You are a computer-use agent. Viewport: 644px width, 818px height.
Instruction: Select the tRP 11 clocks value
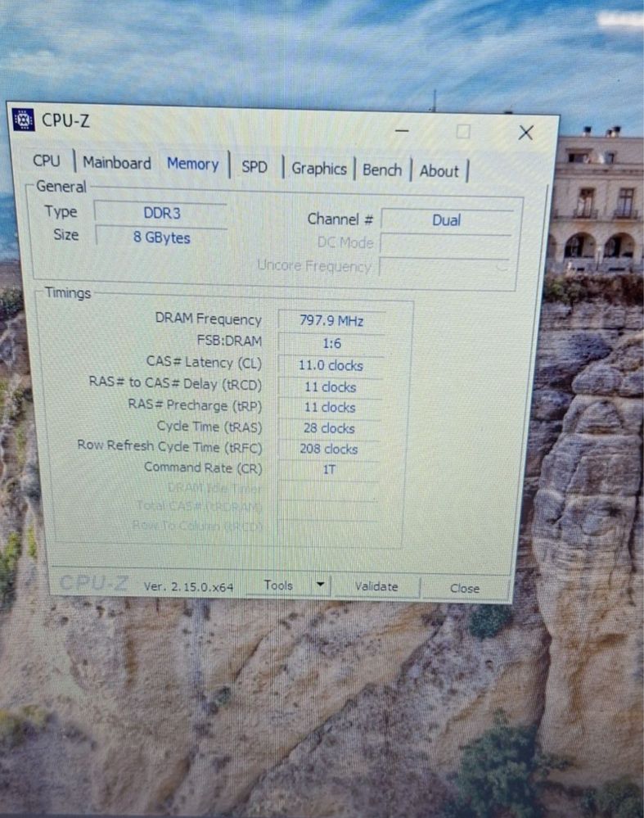(x=330, y=408)
